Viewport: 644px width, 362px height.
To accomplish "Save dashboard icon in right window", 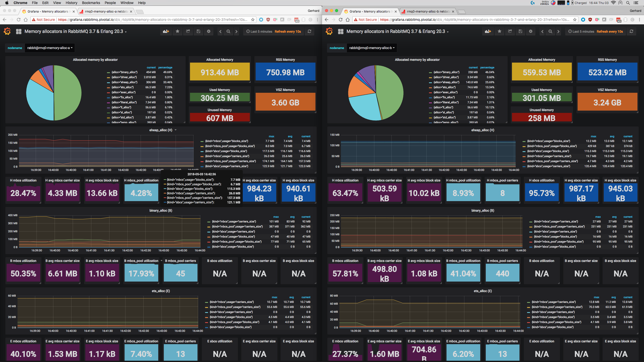I will pyautogui.click(x=520, y=31).
